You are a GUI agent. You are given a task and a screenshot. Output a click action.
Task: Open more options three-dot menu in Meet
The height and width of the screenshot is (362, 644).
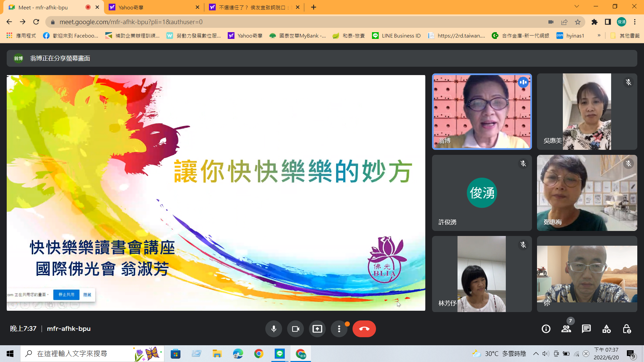[x=339, y=329]
